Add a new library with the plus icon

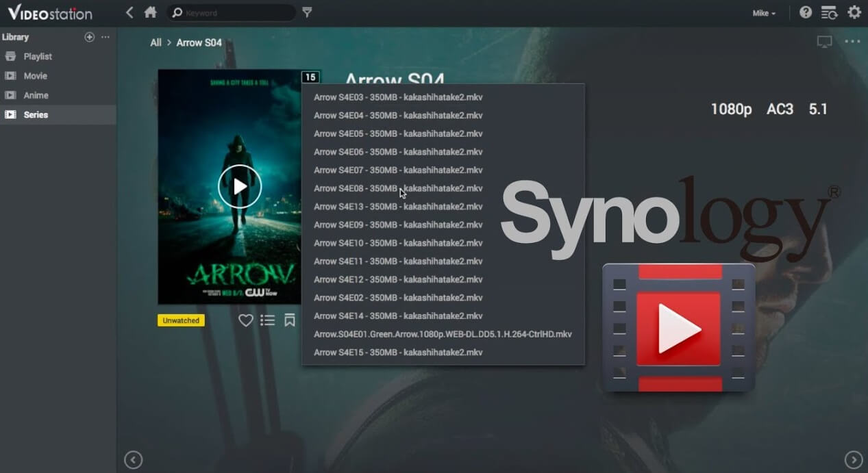tap(89, 37)
